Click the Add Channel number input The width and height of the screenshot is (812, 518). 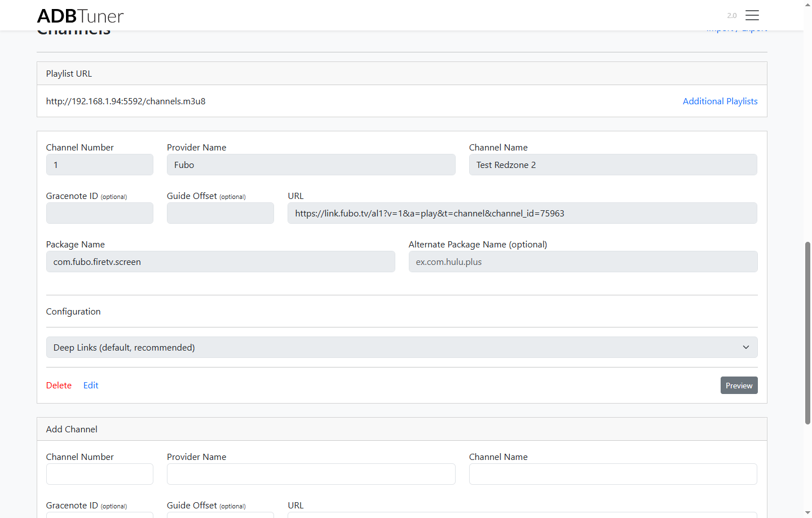click(x=99, y=474)
